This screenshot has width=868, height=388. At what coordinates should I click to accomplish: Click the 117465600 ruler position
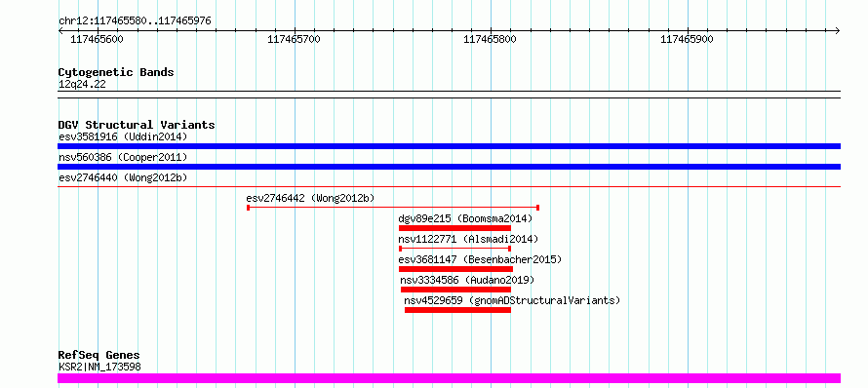[x=98, y=39]
